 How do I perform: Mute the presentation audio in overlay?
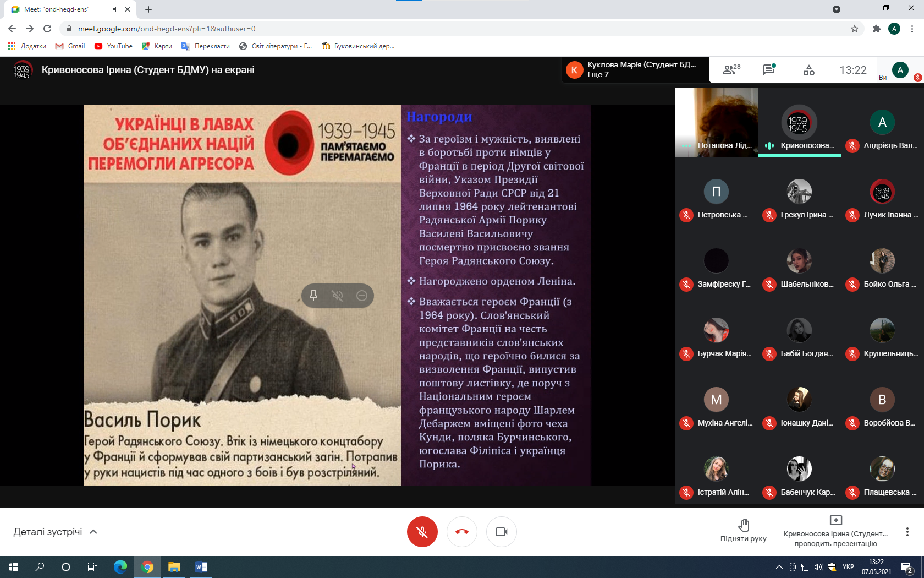pos(338,296)
